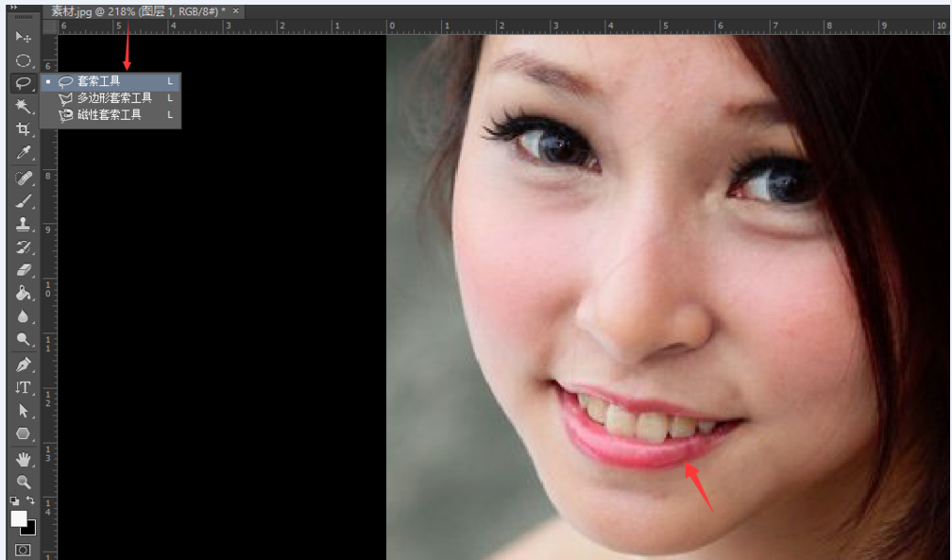Select the Clone Stamp tool
The image size is (952, 560).
coord(23,224)
